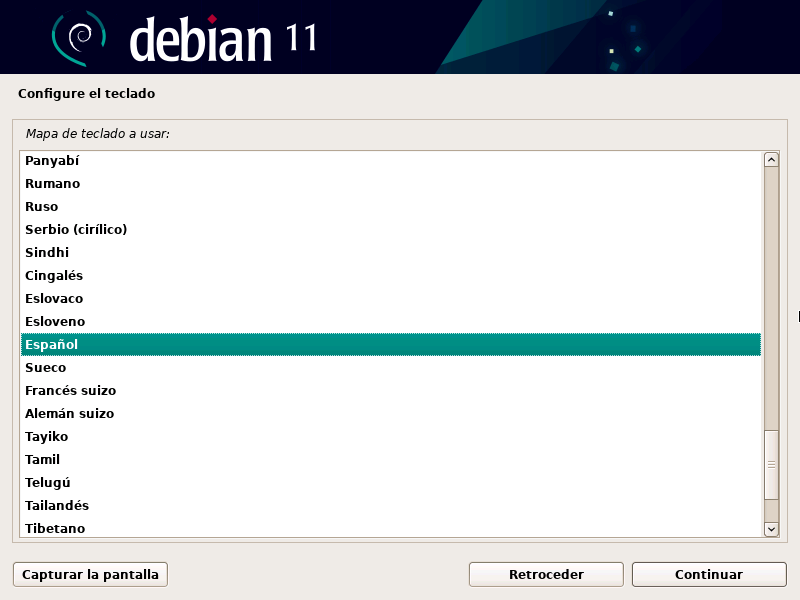
Task: Choose Alemán suizo keyboard
Action: [69, 414]
